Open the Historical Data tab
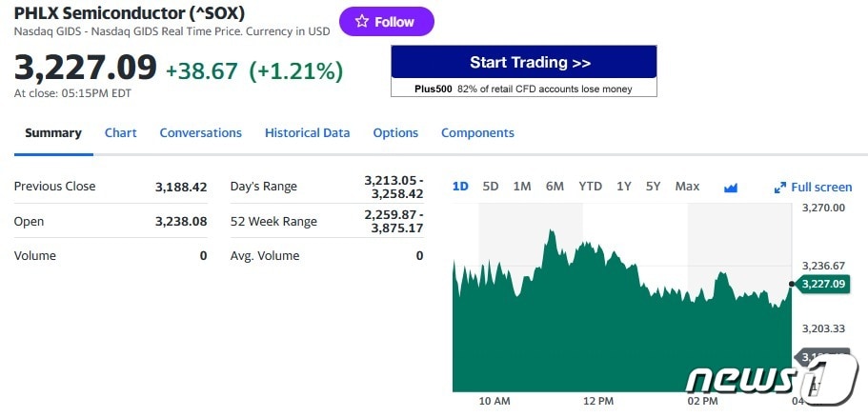Screen dimensions: 868x417 308,133
